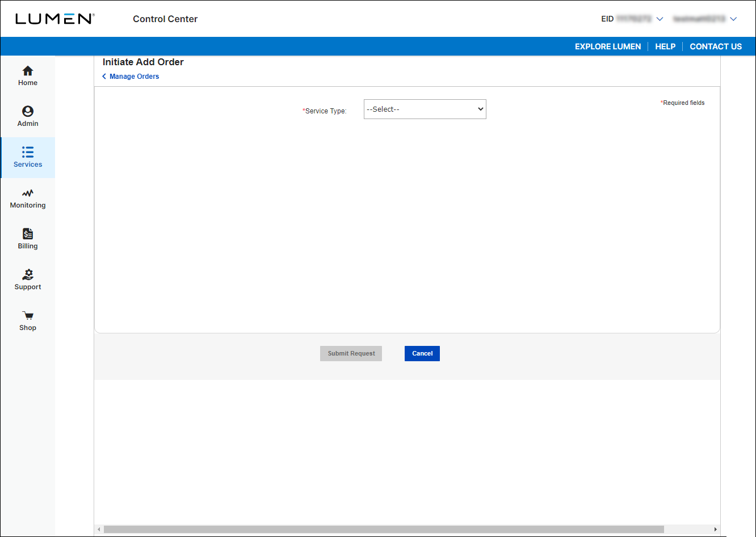
Task: Click the scrollbar left arrow
Action: [99, 529]
